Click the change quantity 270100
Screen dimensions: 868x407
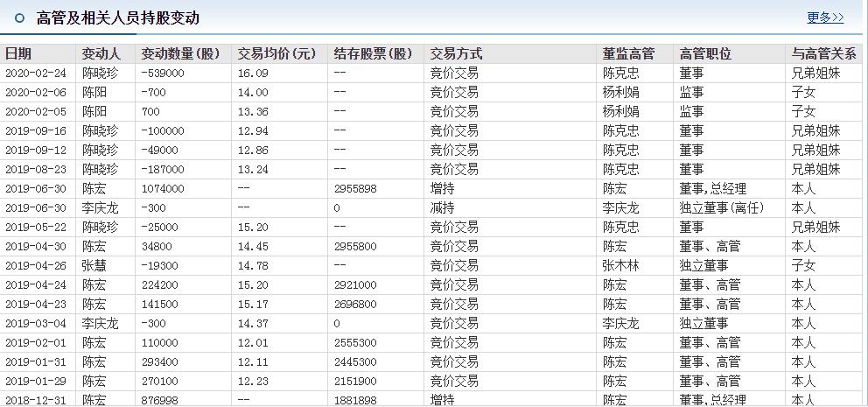(x=159, y=382)
